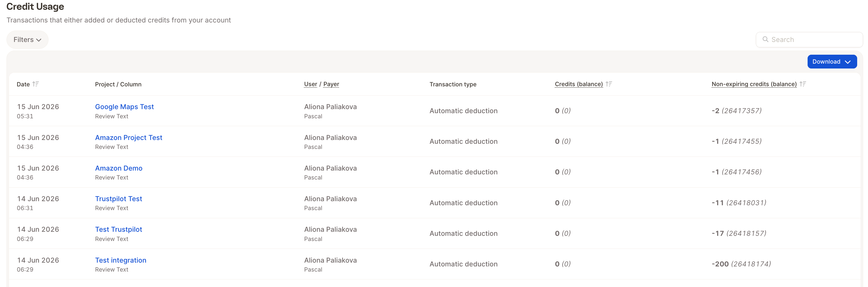Open Amazon Project Test project link
868x287 pixels.
coord(129,138)
